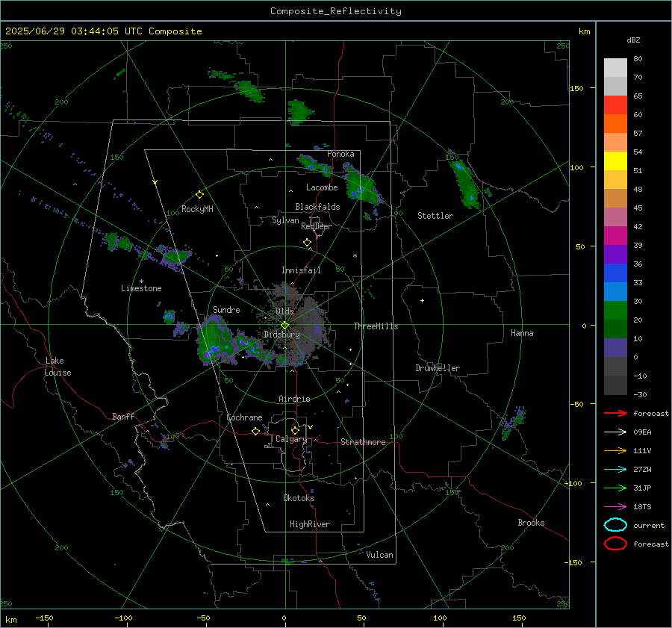Click the Sylvan town label
Screen dimensions: 672x628
click(x=285, y=220)
